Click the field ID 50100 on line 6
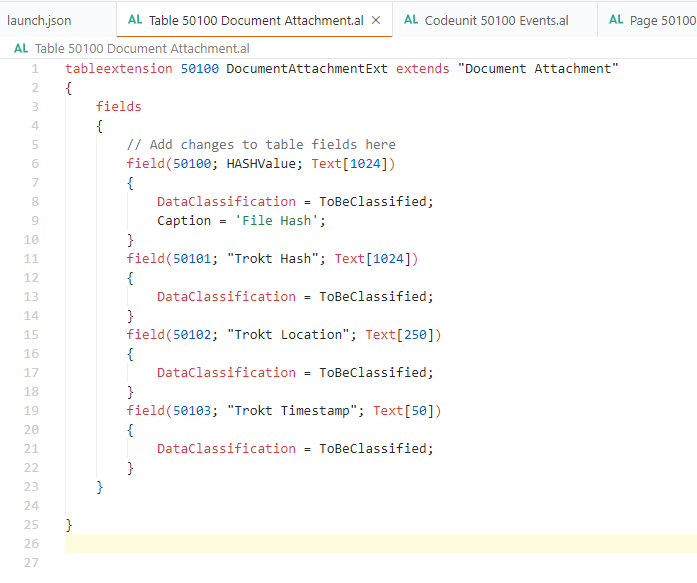Screen dimensions: 697x583 coord(192,164)
